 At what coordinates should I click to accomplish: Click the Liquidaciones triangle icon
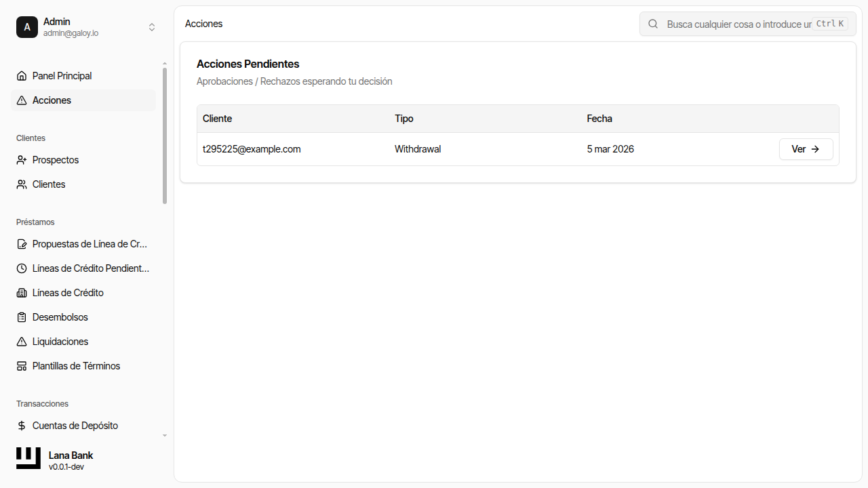point(22,342)
